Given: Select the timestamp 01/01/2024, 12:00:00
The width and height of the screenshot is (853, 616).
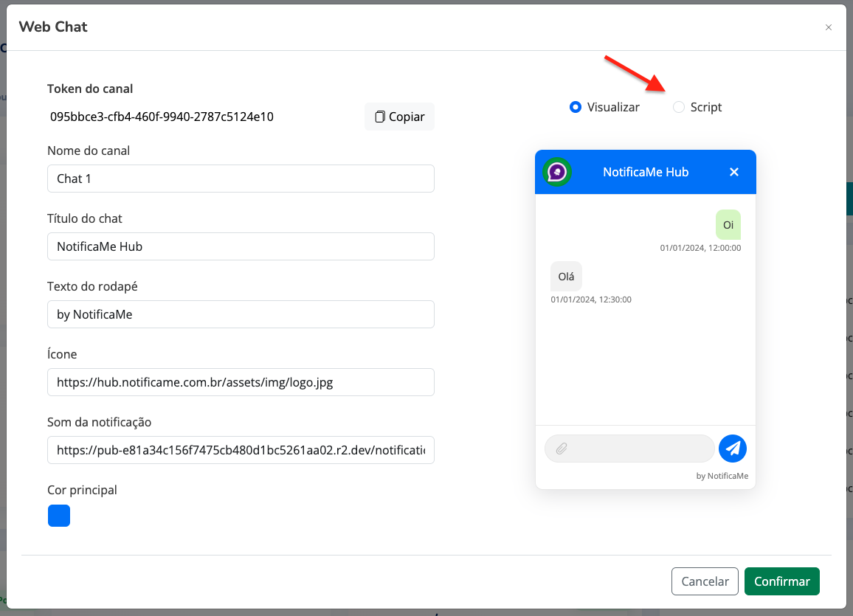Looking at the screenshot, I should pos(700,248).
